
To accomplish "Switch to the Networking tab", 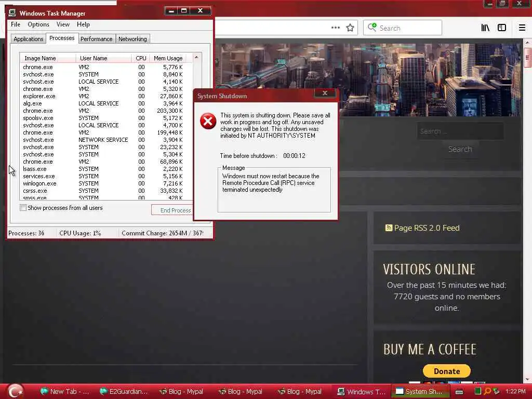I will point(132,39).
